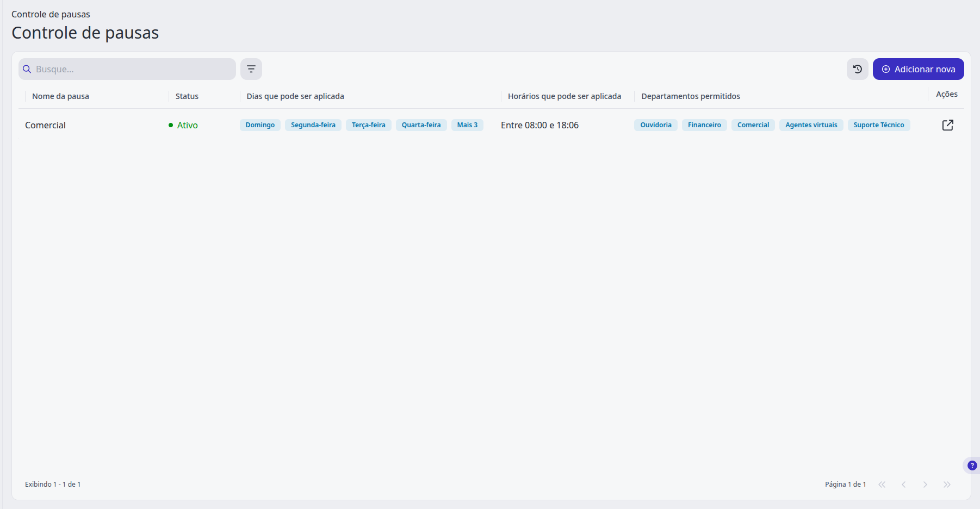Screen dimensions: 980x509
Task: Click the history refresh icon
Action: point(858,69)
